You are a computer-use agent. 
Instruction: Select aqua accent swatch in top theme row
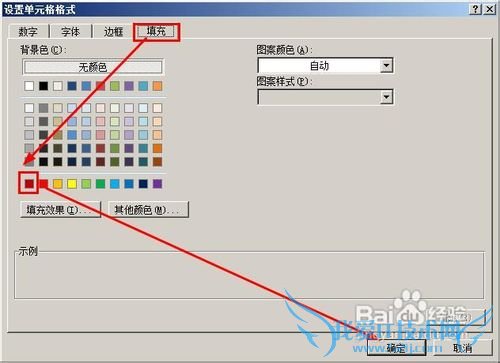143,86
